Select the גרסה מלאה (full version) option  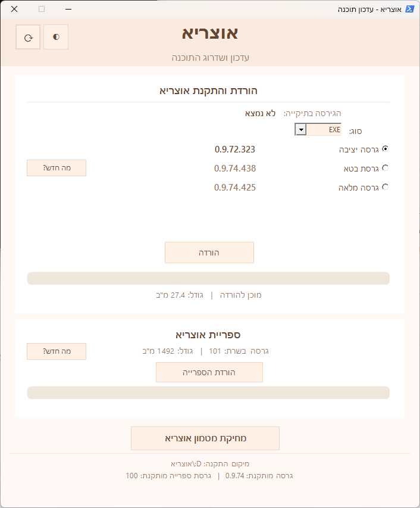(x=386, y=187)
